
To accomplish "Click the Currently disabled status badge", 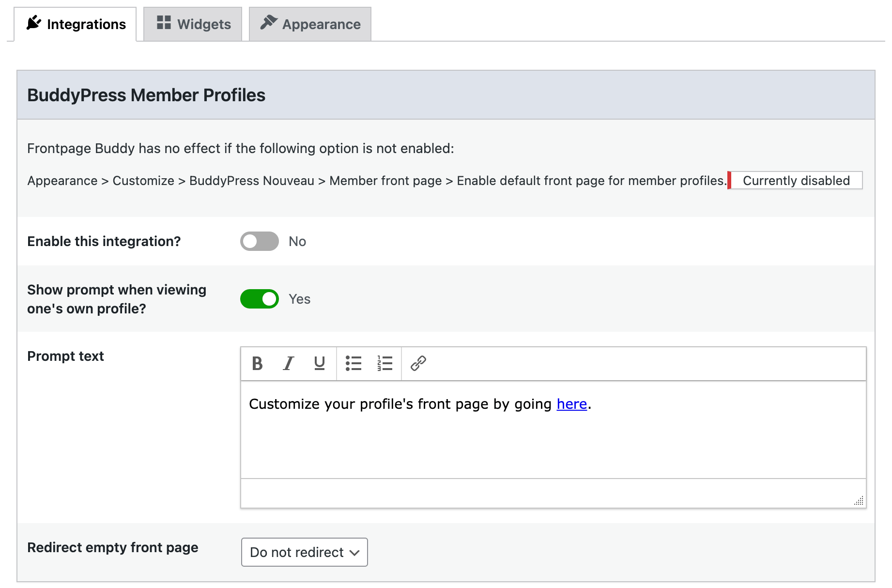I will pos(796,180).
